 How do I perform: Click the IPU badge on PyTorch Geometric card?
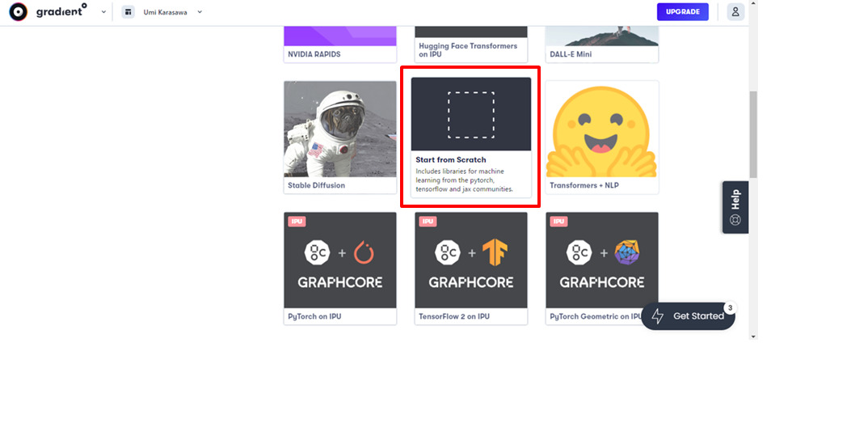tap(558, 222)
